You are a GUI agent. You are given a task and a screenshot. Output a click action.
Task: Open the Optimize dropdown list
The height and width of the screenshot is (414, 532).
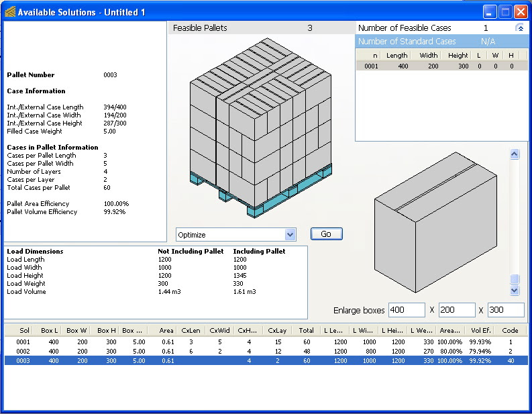click(x=290, y=234)
